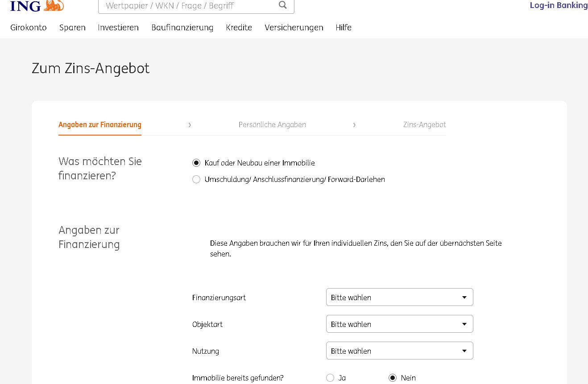Screen dimensions: 588x384
Task: Expand the Objektart dropdown
Action: pyautogui.click(x=399, y=324)
